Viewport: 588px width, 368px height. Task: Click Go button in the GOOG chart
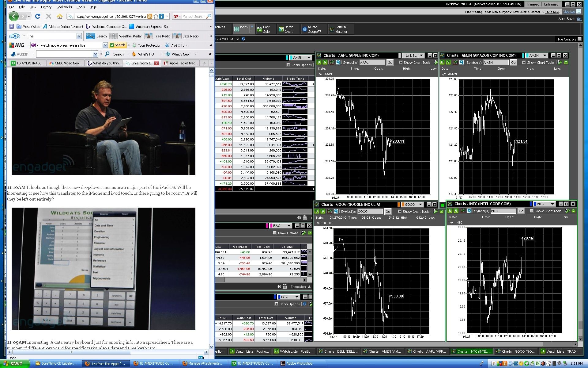click(388, 212)
